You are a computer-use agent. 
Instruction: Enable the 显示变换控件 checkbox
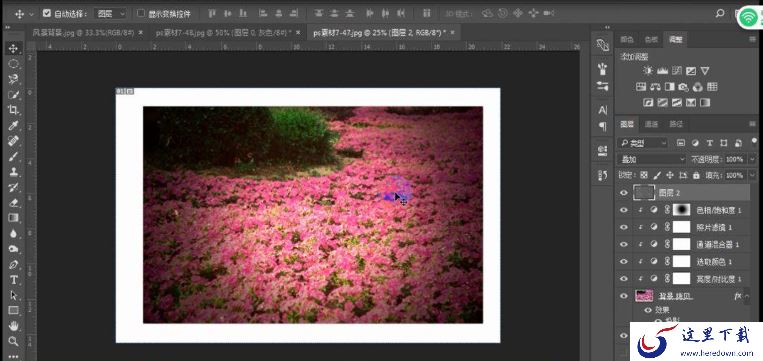point(141,13)
